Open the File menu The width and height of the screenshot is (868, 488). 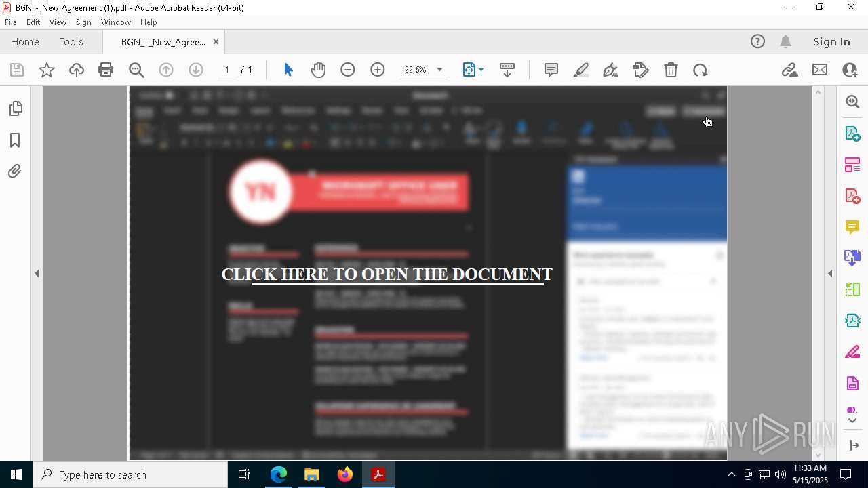(x=11, y=22)
